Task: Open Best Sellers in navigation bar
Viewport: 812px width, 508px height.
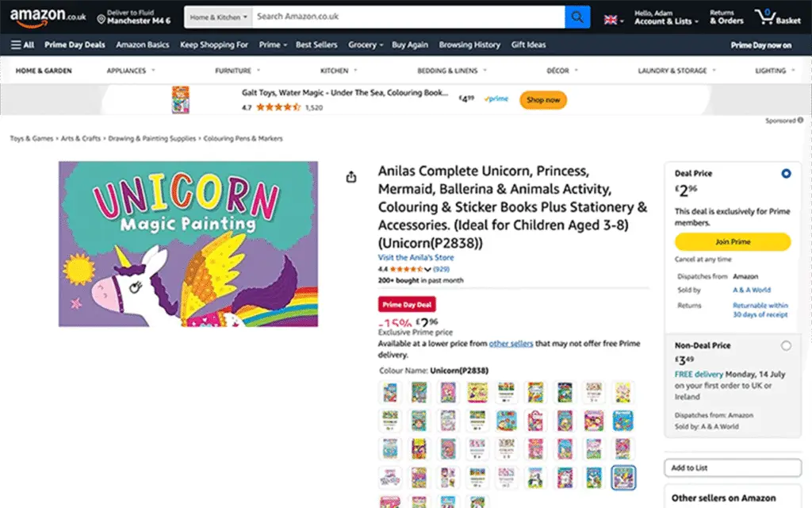Action: pos(316,45)
